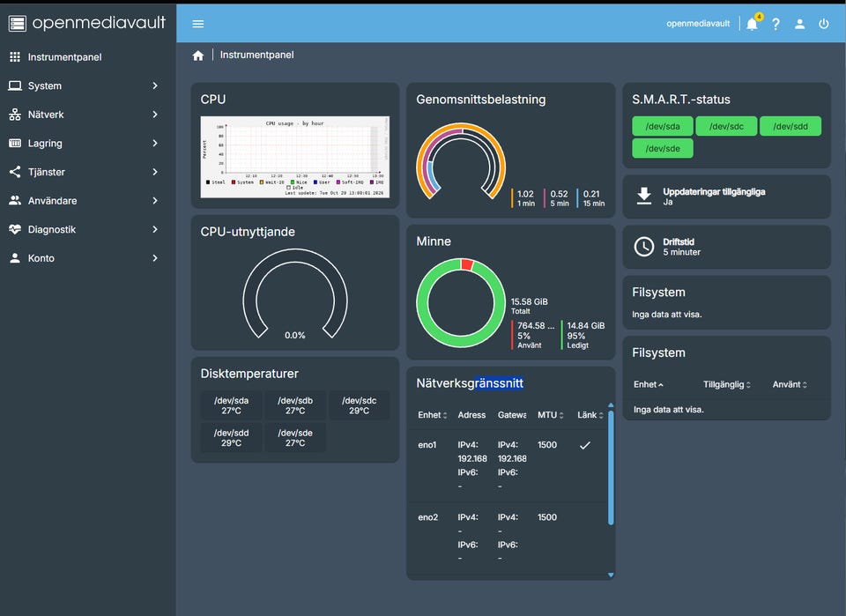
Task: Click the openmediavault logo icon
Action: [18, 23]
